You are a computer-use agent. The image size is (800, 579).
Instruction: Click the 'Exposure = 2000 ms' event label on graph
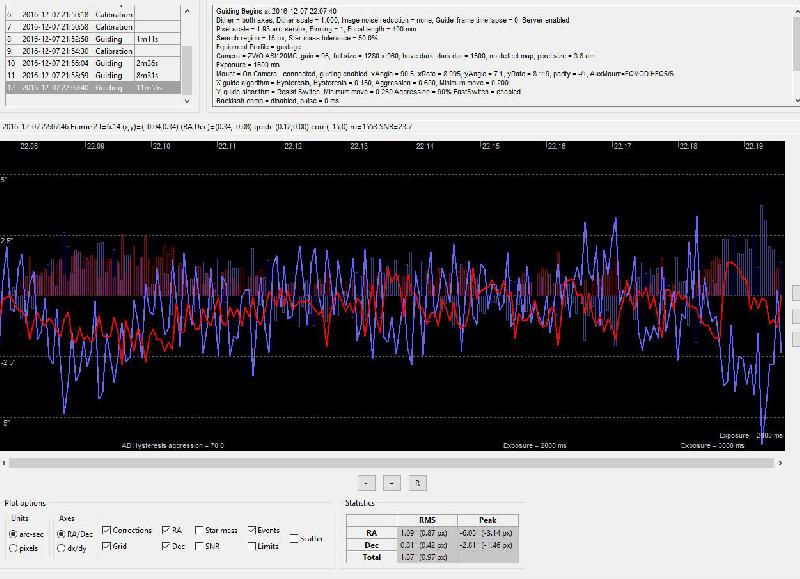click(x=535, y=446)
